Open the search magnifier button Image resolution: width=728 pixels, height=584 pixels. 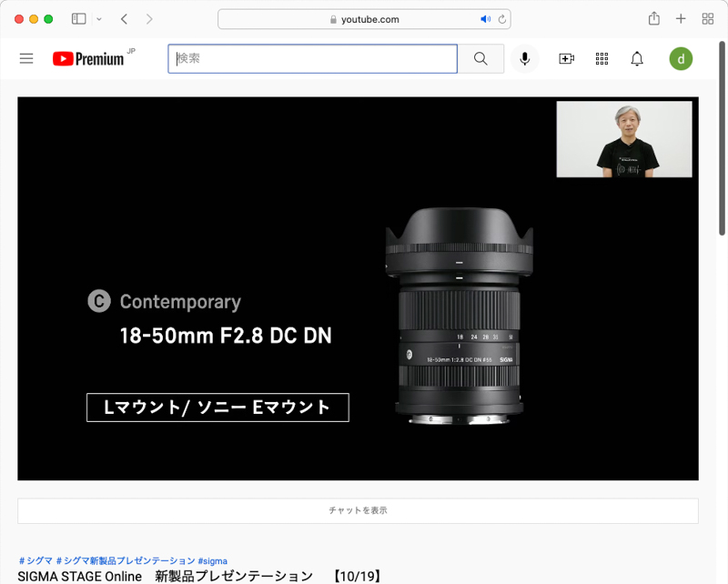[x=480, y=58]
